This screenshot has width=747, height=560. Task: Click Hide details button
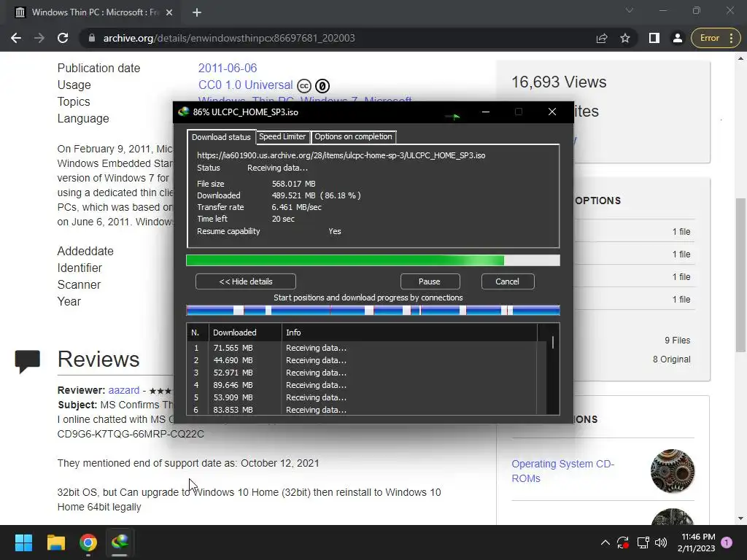click(x=246, y=281)
